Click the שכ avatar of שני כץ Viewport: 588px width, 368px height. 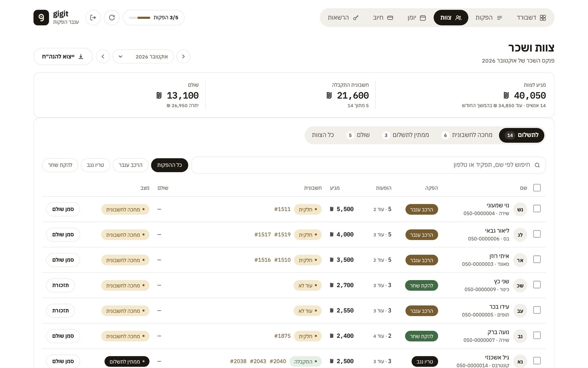pyautogui.click(x=520, y=286)
